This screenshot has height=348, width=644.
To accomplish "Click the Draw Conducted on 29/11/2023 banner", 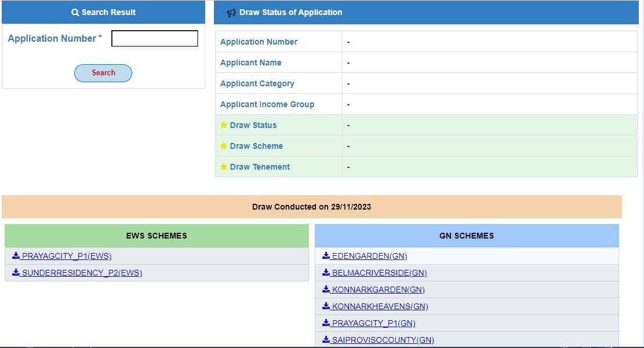I will coord(311,207).
